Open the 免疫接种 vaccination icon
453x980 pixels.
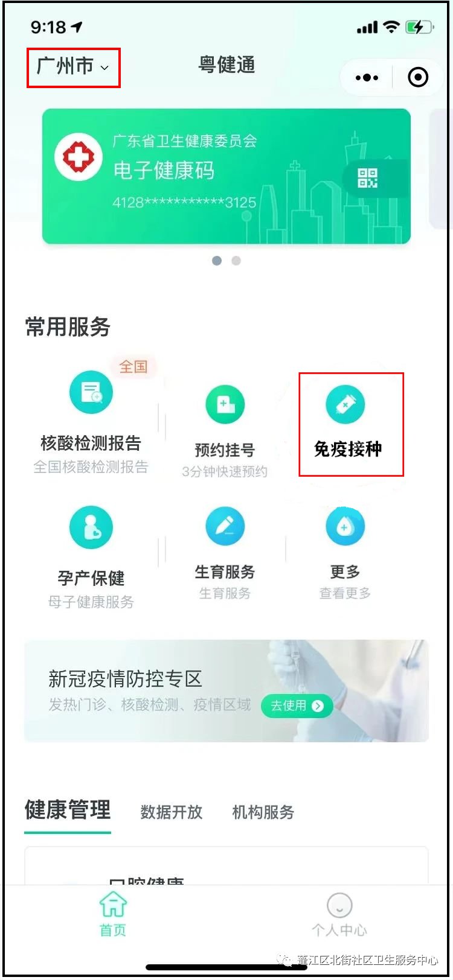pos(345,404)
